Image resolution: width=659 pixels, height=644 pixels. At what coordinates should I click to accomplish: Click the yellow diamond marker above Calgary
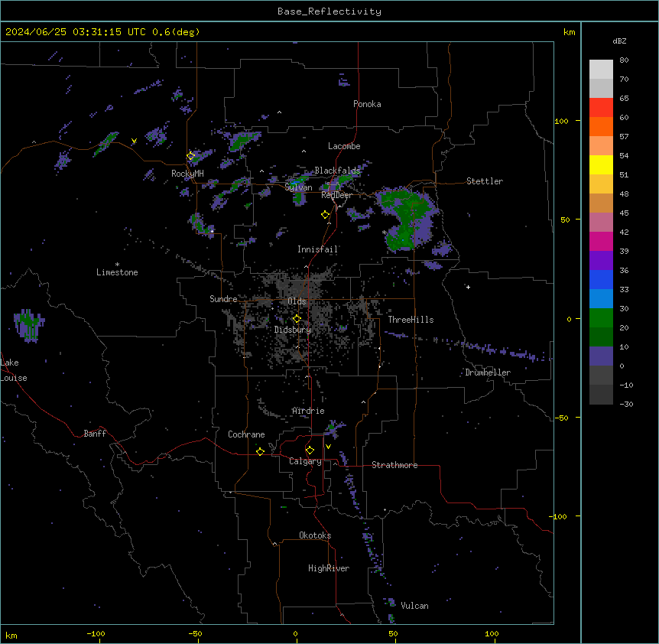click(310, 450)
